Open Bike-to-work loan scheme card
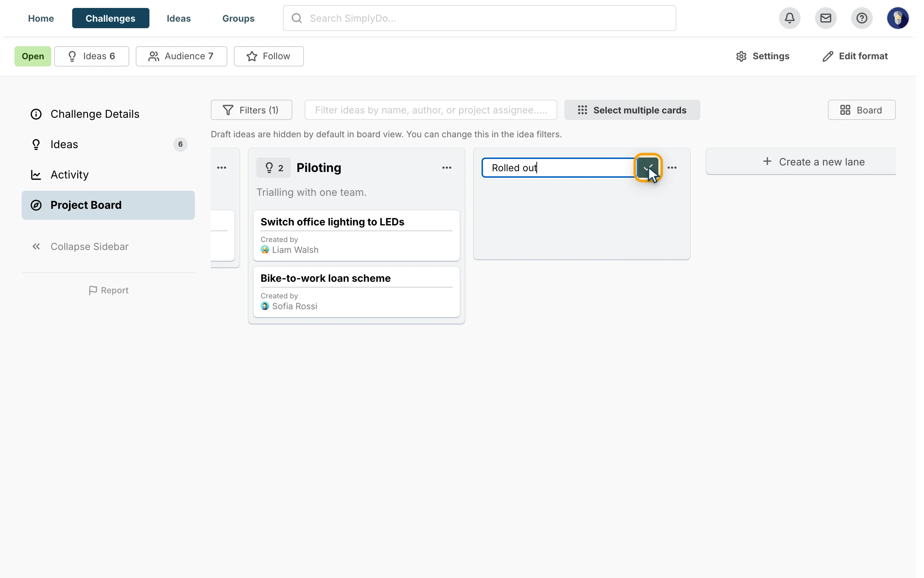 [x=357, y=292]
